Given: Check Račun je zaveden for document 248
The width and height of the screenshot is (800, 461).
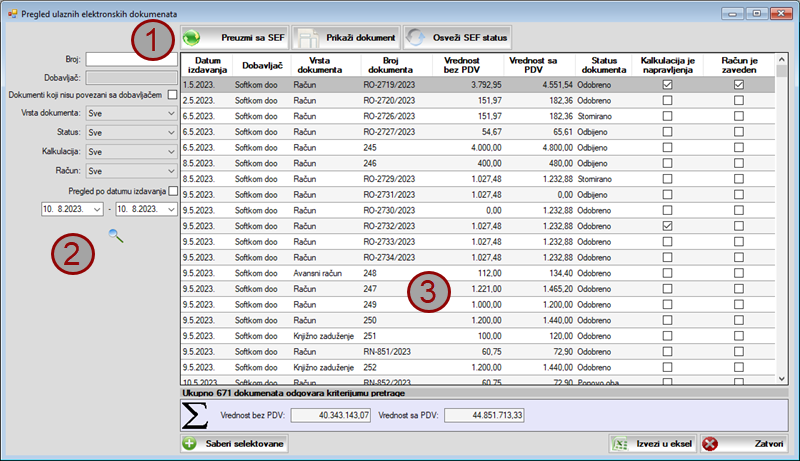Looking at the screenshot, I should pos(739,273).
